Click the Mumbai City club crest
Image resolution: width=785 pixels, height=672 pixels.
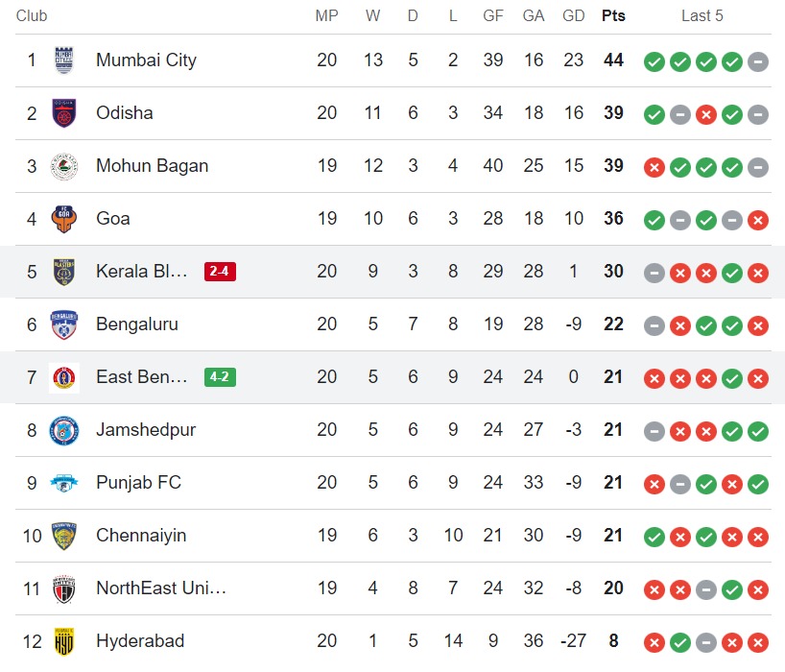[64, 60]
